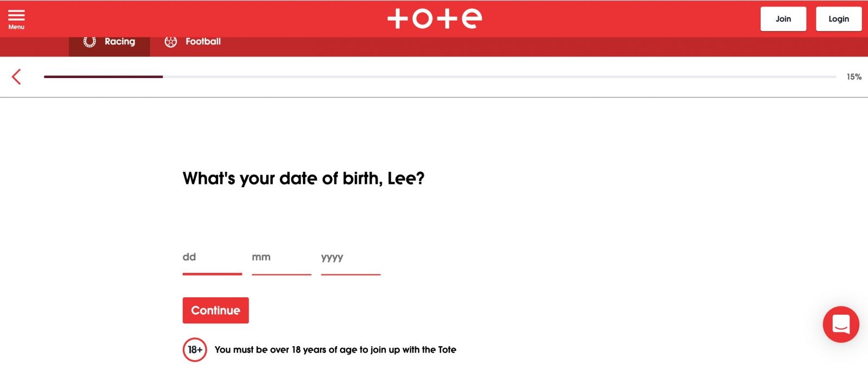Click the date of birth heading
Image resolution: width=868 pixels, height=383 pixels.
point(303,178)
